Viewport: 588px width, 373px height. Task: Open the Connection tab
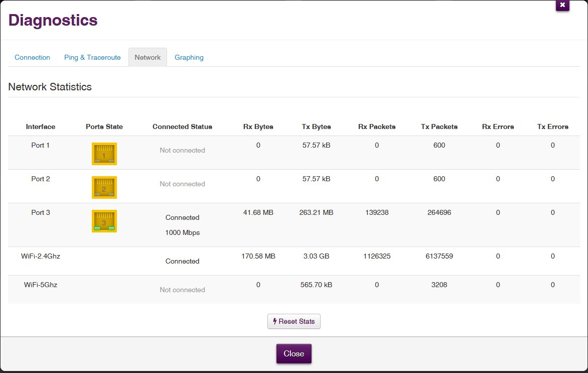coord(32,57)
